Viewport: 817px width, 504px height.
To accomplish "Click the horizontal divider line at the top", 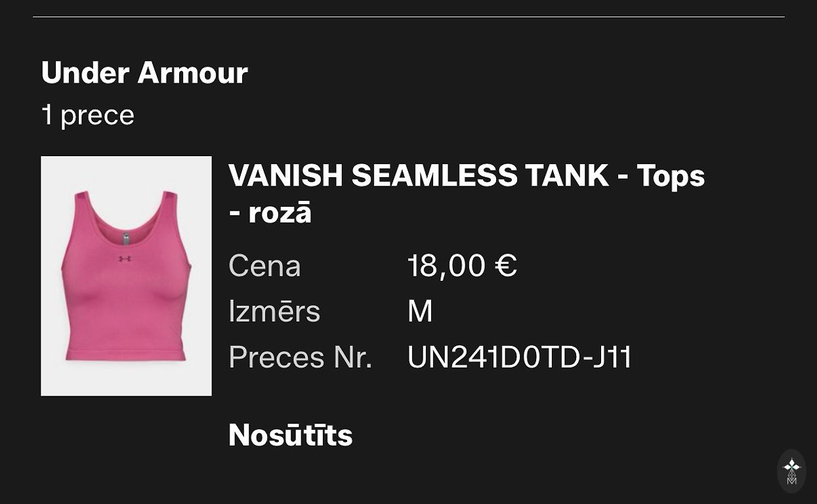I will point(408,16).
